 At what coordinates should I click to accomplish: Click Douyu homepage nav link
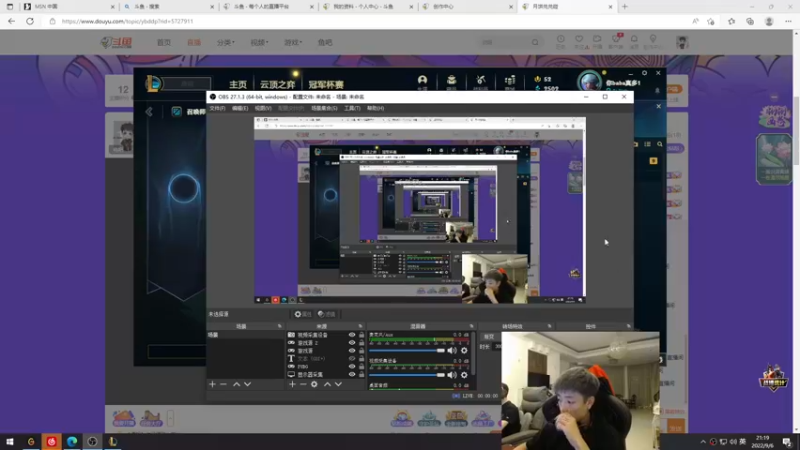click(x=164, y=42)
